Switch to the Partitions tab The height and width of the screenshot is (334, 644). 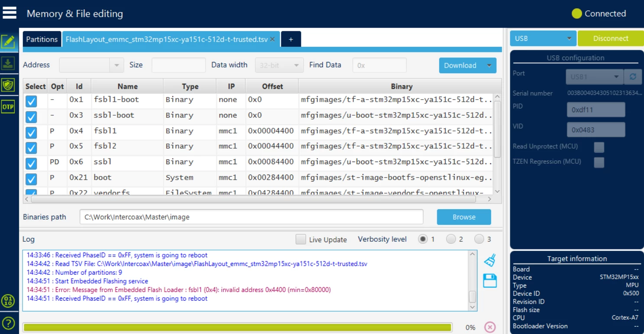click(42, 39)
